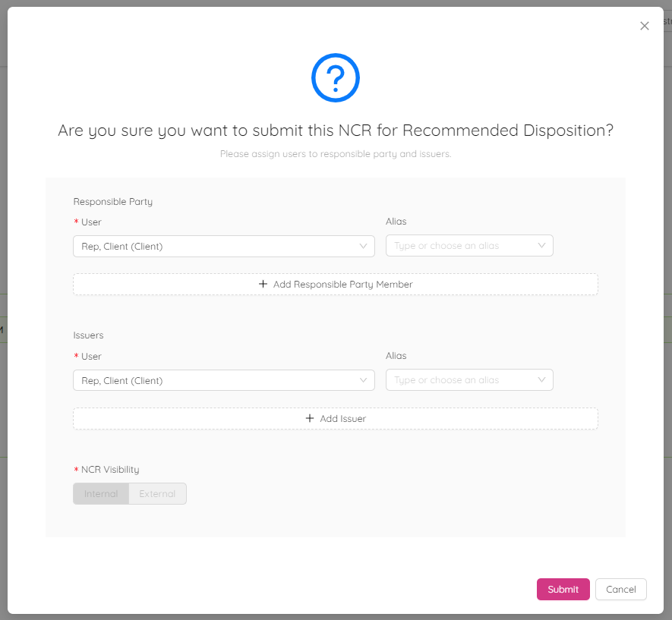Viewport: 672px width, 620px height.
Task: Open the Responsible Party user selector showing Rep, Client
Action: (223, 246)
